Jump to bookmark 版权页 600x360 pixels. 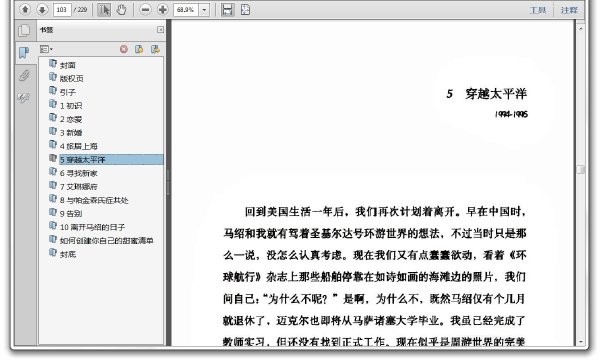[x=71, y=78]
